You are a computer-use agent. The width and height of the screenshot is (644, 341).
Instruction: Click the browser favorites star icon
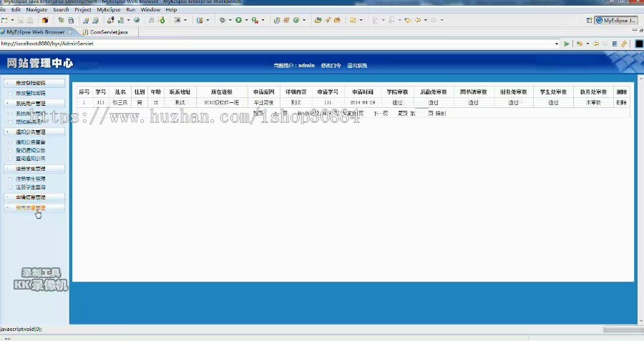pyautogui.click(x=580, y=44)
